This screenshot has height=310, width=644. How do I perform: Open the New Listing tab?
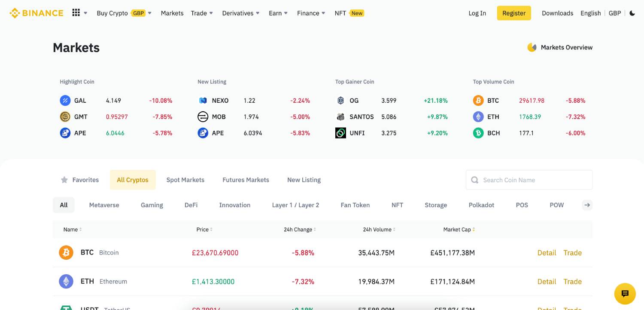[x=304, y=180]
